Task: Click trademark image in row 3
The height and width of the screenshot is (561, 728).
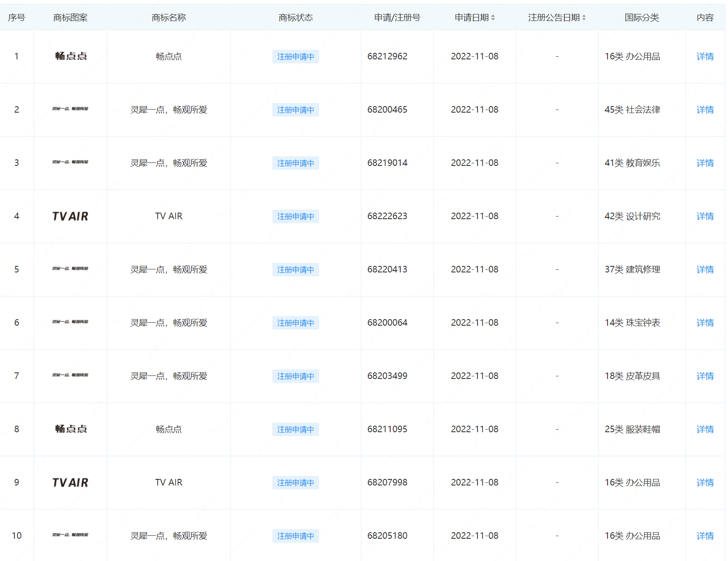Action: click(70, 162)
